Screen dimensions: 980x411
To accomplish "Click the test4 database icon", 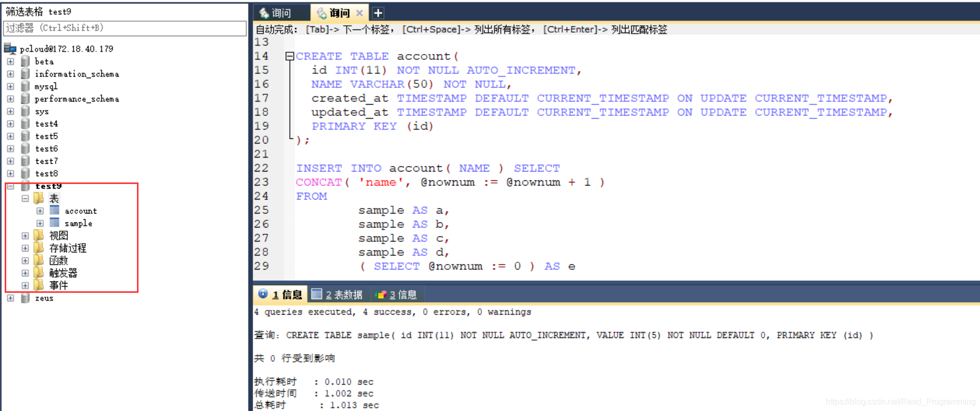I will pyautogui.click(x=25, y=123).
